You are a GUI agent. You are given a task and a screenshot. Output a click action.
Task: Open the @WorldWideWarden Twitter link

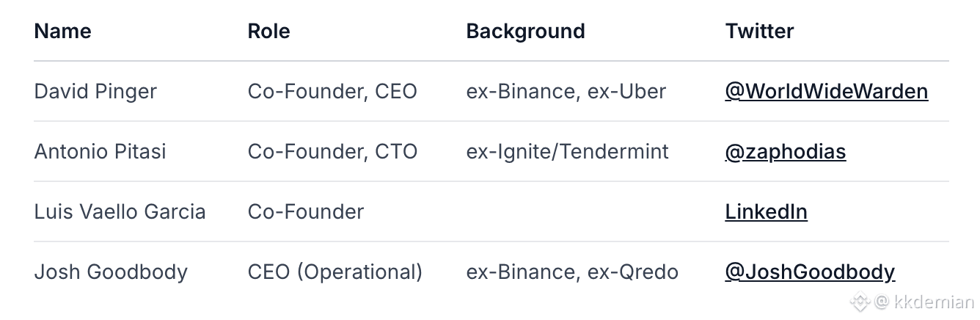click(x=826, y=92)
